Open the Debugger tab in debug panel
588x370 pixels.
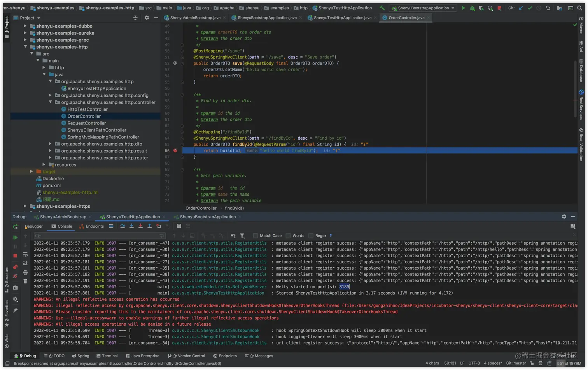pyautogui.click(x=33, y=226)
